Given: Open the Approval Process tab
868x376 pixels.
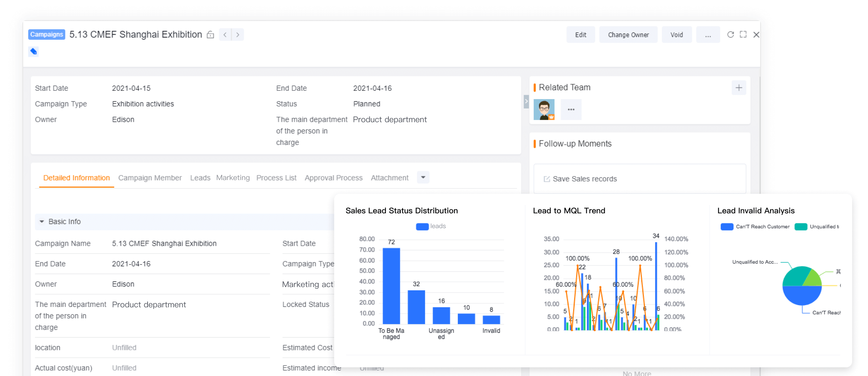Looking at the screenshot, I should [x=333, y=178].
